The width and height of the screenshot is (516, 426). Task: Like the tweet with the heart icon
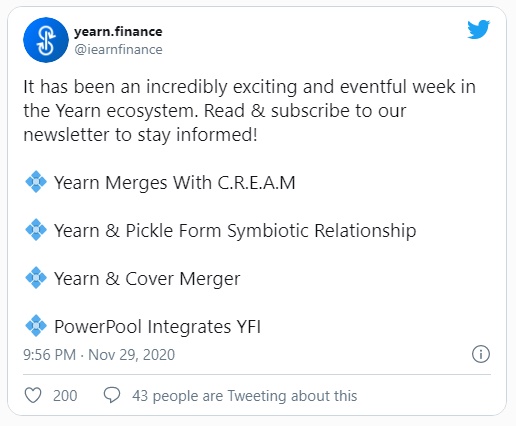(33, 395)
